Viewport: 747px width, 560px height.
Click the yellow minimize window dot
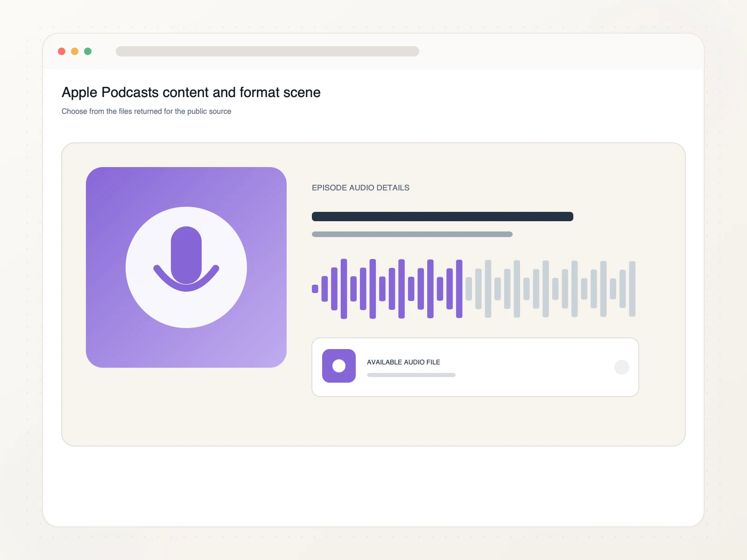click(75, 51)
